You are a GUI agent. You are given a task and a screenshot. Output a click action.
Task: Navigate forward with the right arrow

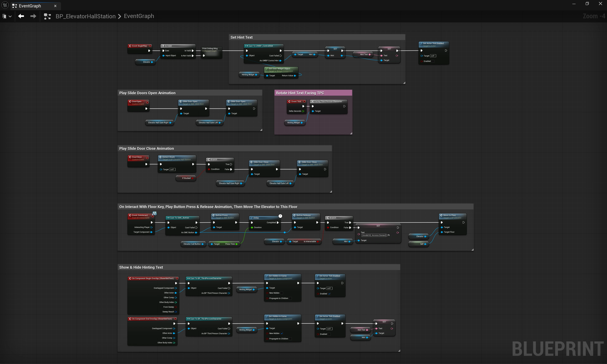(33, 16)
